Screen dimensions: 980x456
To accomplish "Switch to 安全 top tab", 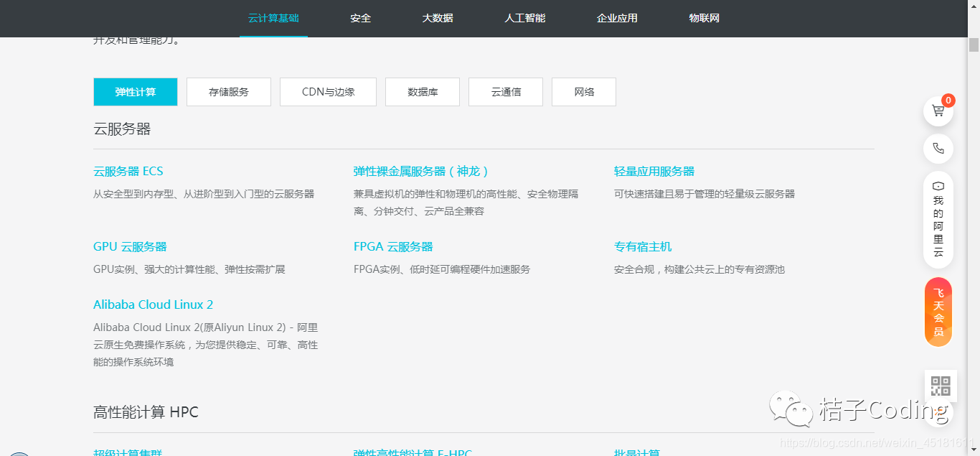I will [361, 19].
